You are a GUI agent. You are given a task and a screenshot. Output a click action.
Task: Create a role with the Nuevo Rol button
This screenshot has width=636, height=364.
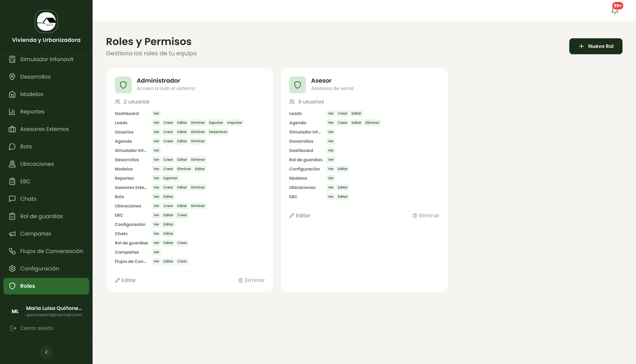[596, 46]
